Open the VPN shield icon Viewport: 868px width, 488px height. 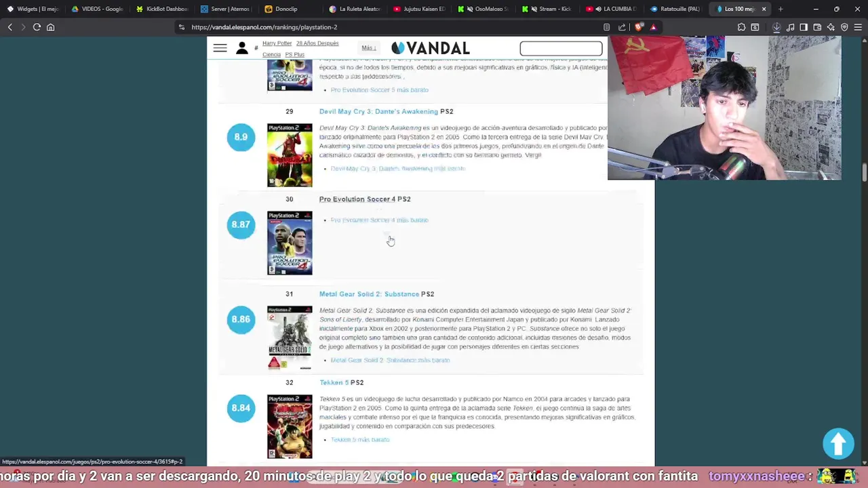[x=844, y=27]
